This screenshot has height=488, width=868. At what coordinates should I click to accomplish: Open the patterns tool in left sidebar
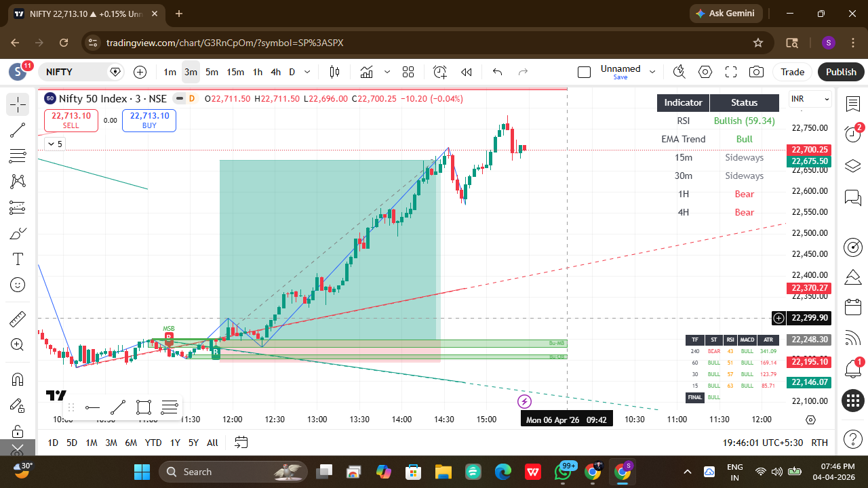coord(18,182)
